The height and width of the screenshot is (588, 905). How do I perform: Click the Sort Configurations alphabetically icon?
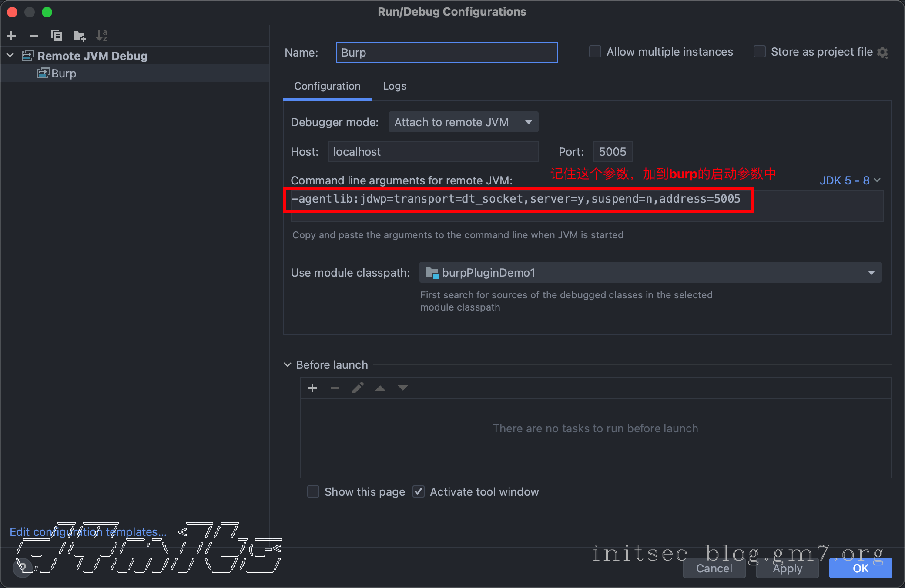pos(102,36)
